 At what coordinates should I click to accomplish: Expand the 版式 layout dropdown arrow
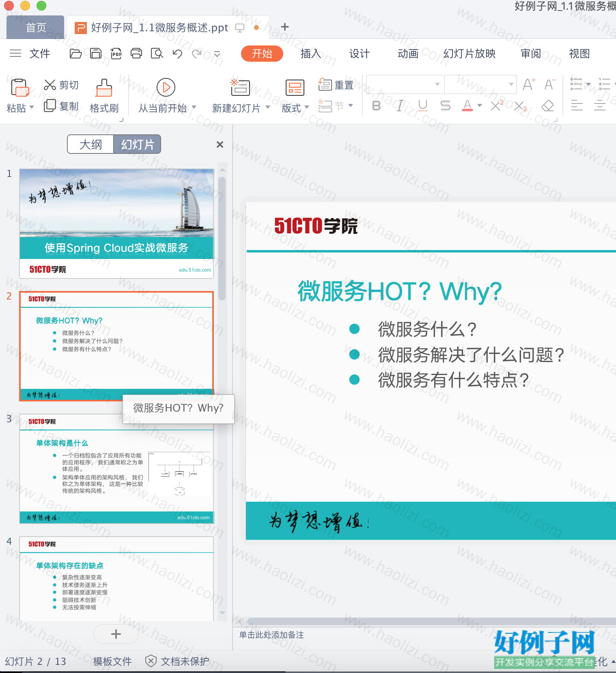307,108
